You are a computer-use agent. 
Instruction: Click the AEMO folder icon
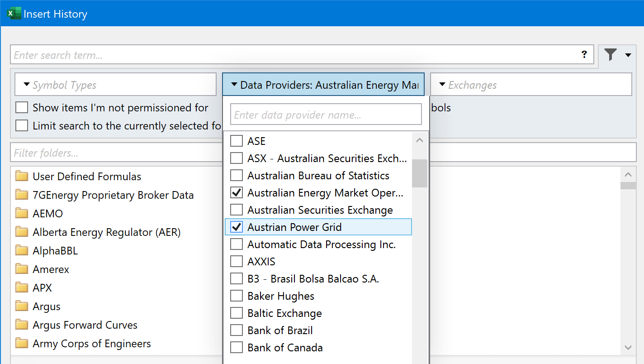tap(22, 213)
